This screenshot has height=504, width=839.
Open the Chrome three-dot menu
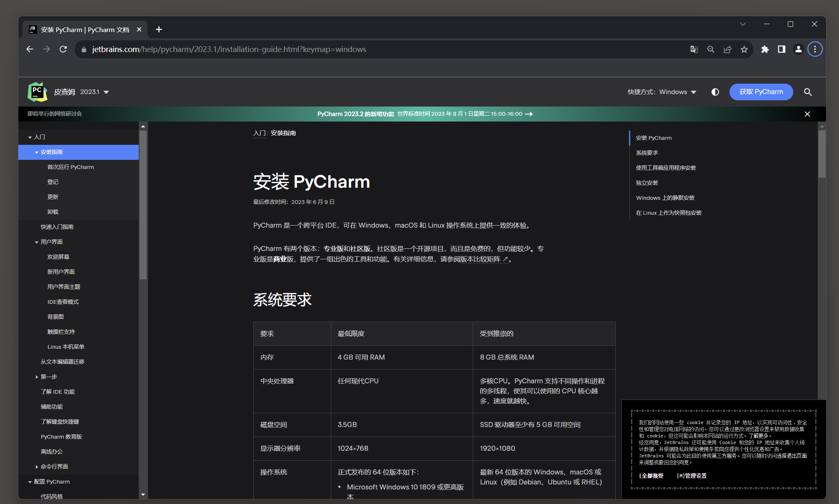[815, 50]
